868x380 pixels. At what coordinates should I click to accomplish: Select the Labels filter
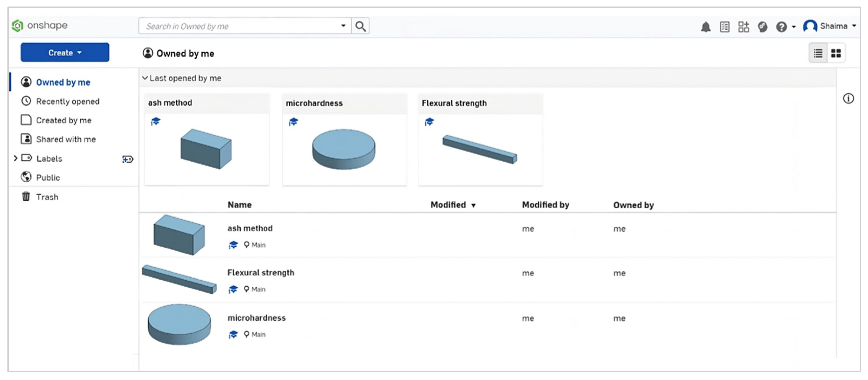pyautogui.click(x=49, y=159)
